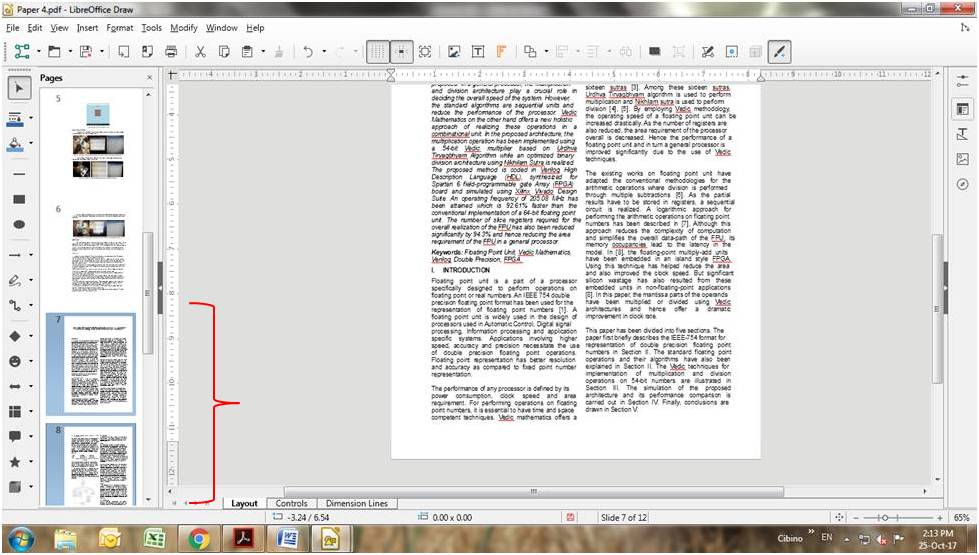Select the Ellipse tool
The image size is (979, 555).
pyautogui.click(x=19, y=224)
